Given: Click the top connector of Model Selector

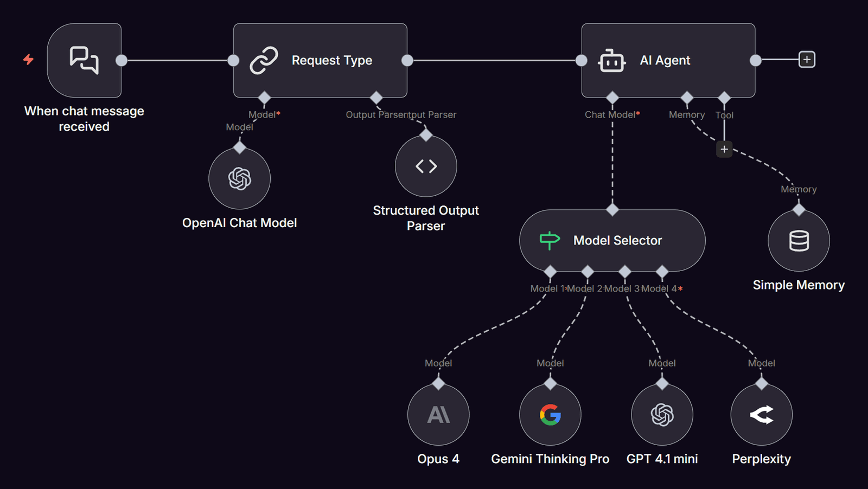Looking at the screenshot, I should coord(612,210).
